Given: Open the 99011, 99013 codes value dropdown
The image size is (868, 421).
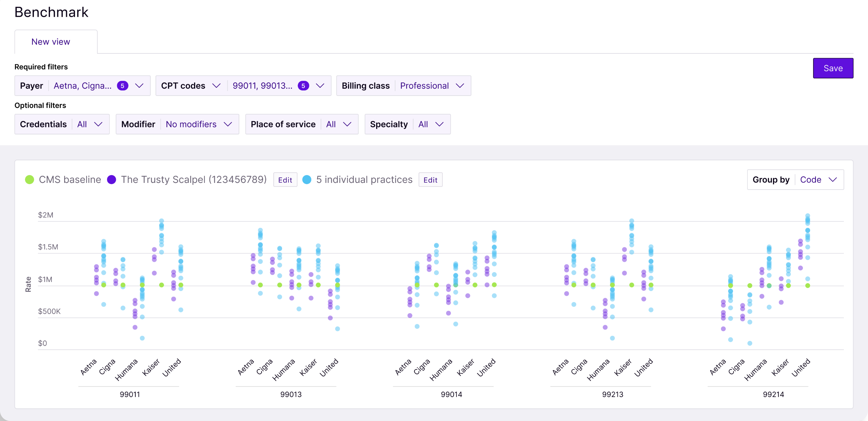Looking at the screenshot, I should tap(279, 86).
